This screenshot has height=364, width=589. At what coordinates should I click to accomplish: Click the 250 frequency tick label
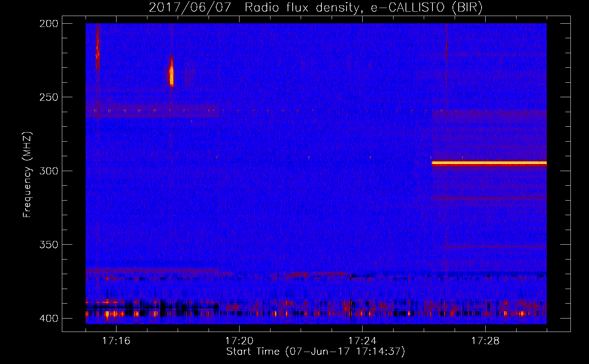[49, 97]
